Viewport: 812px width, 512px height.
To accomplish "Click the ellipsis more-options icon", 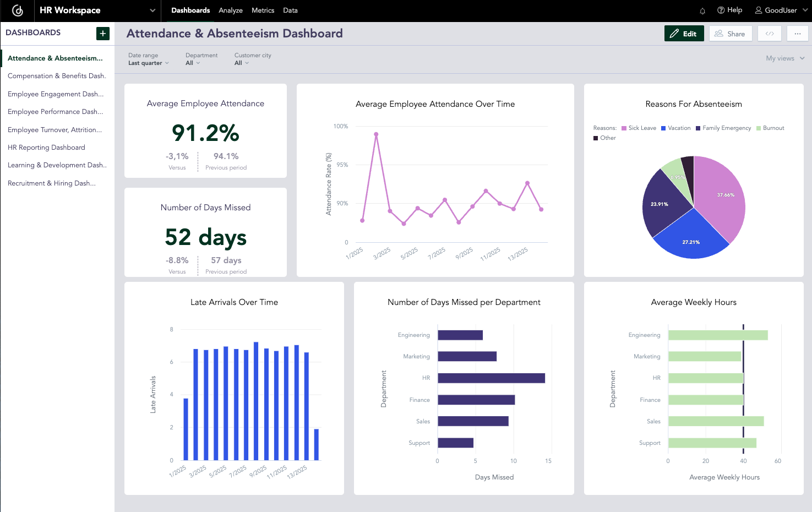I will [x=797, y=34].
